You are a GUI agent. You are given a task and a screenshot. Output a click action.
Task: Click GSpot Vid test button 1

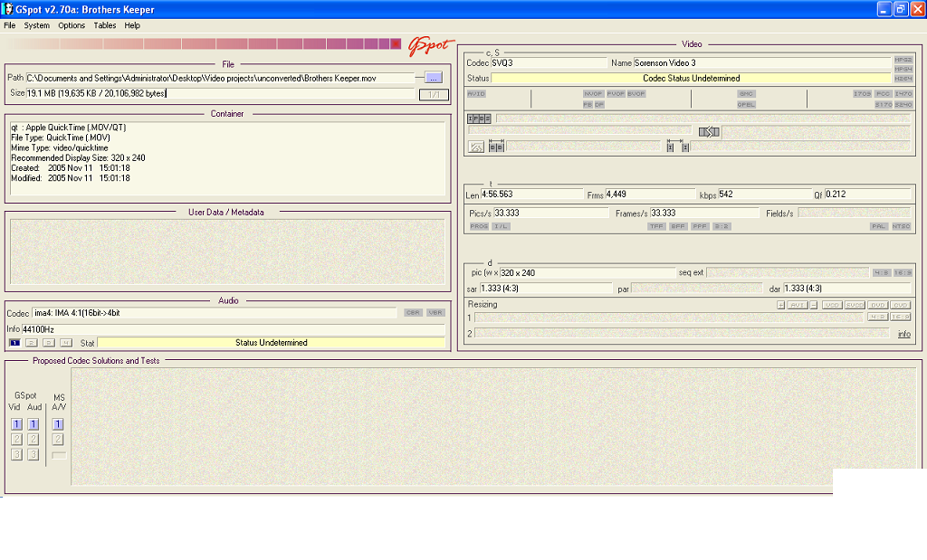tap(16, 424)
